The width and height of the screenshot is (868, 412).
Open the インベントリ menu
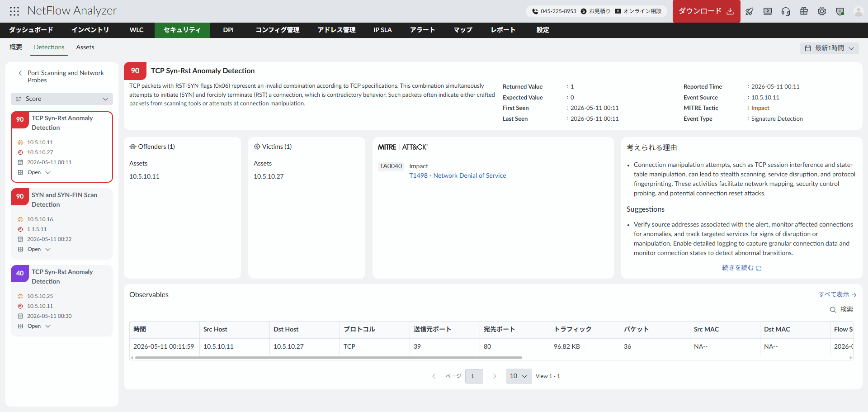click(x=90, y=30)
